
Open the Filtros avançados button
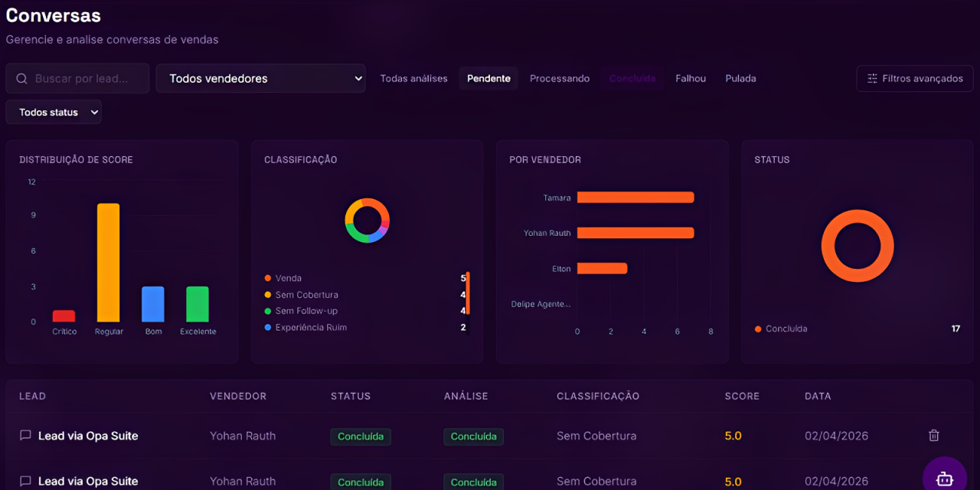(915, 79)
